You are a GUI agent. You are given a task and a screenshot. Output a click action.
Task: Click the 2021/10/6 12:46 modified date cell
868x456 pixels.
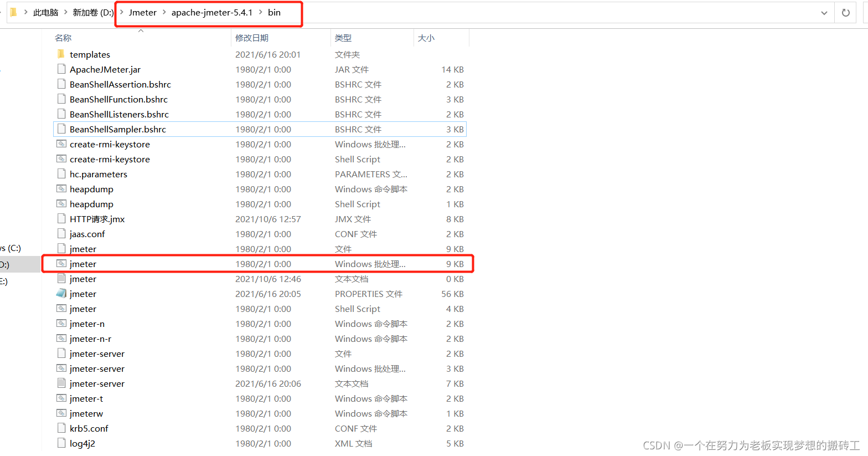click(268, 279)
